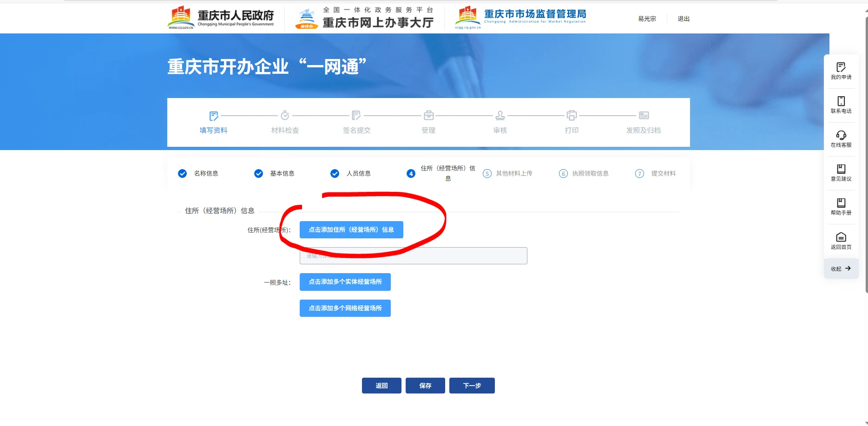The image size is (868, 426).
Task: Click 点击添加多个实体经营场所 button
Action: click(345, 282)
